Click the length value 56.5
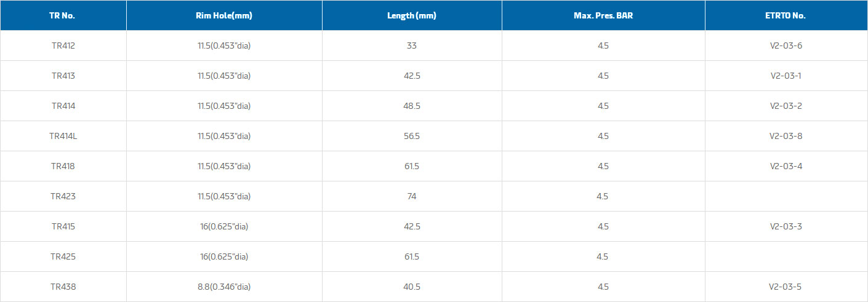868x302 pixels. tap(412, 136)
